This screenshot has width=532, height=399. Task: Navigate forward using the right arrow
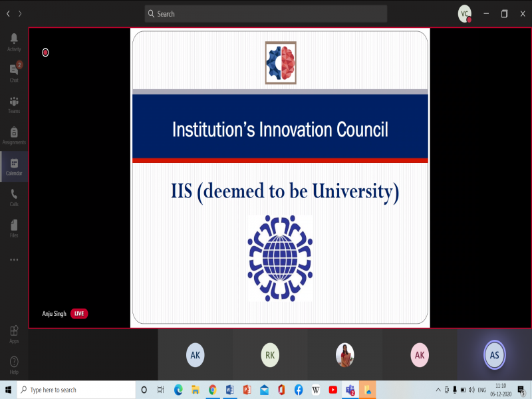click(20, 14)
